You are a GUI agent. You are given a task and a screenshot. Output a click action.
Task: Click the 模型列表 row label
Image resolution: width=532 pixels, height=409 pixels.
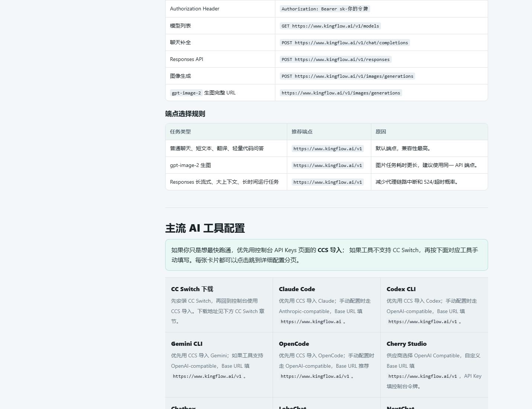coord(180,26)
